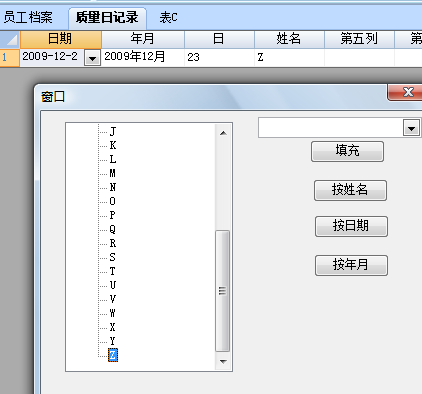Screen dimensions: 422x394
Task: Select tree item W
Action: point(113,313)
